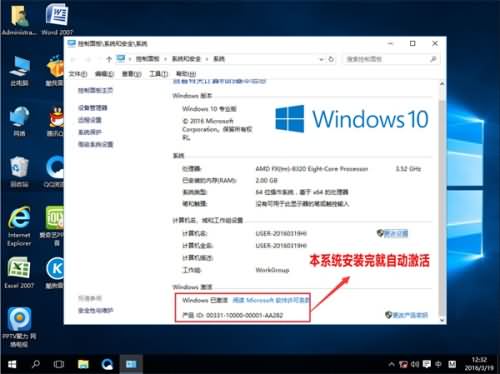500x374 pixels.
Task: Select the This PC desktop icon
Action: pos(19,71)
